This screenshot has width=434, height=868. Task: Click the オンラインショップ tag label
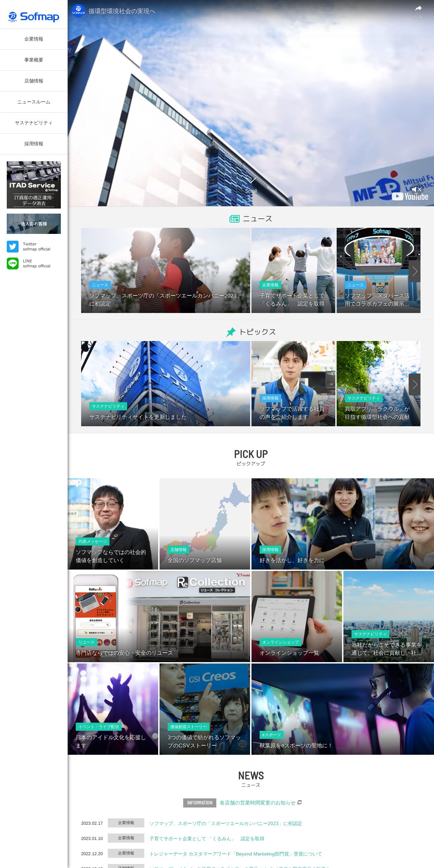281,642
